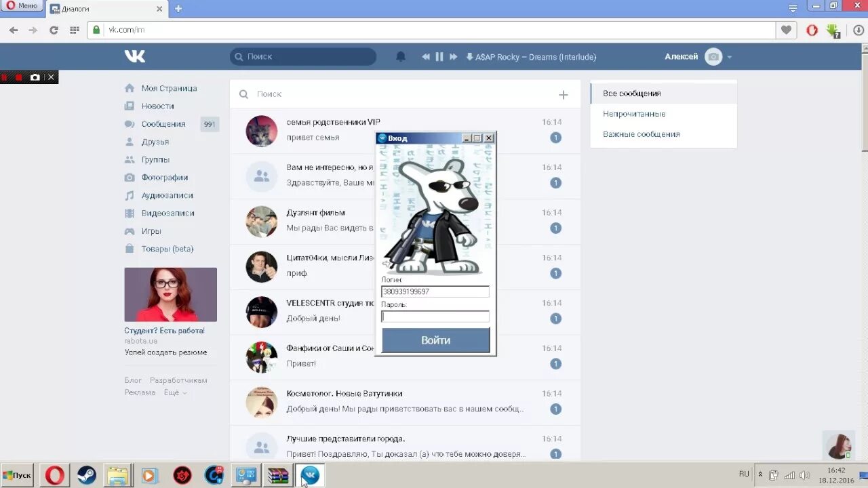
Task: Show hidden tray icons arrow
Action: click(760, 475)
